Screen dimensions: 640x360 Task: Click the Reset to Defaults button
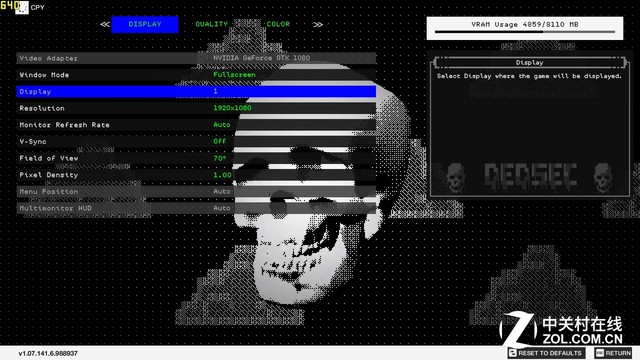click(x=546, y=353)
